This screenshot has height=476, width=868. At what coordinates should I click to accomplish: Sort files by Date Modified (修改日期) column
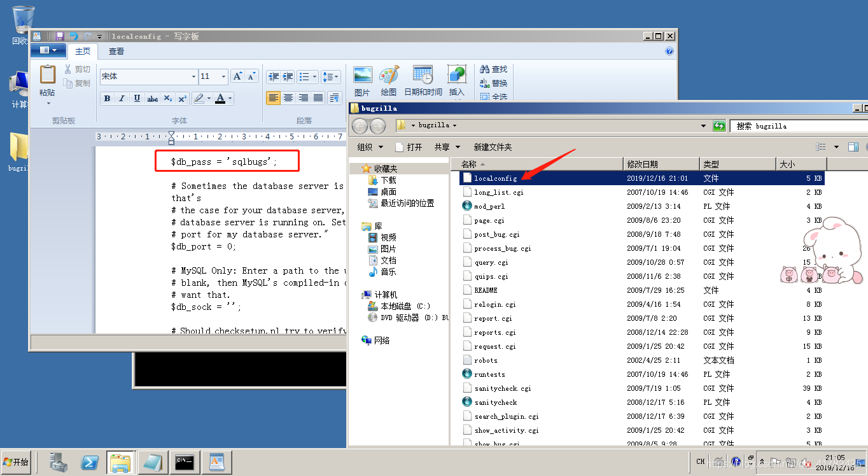pos(661,164)
